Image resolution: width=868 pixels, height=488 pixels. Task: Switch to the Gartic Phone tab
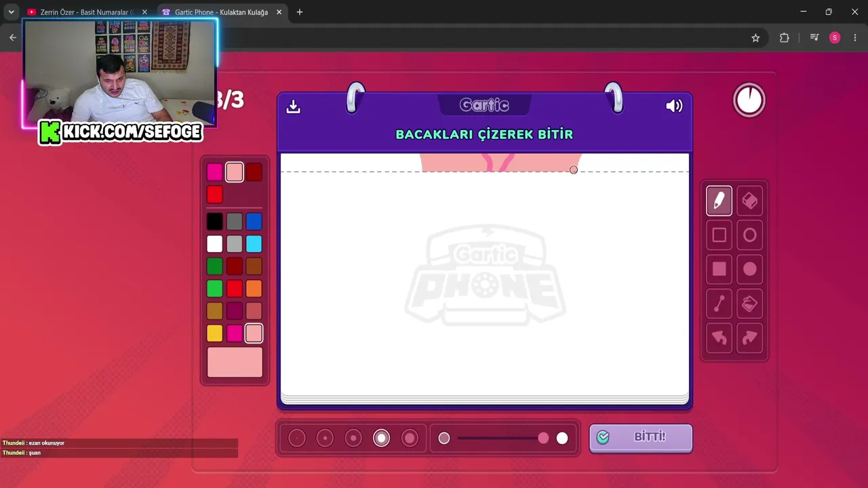tap(222, 12)
